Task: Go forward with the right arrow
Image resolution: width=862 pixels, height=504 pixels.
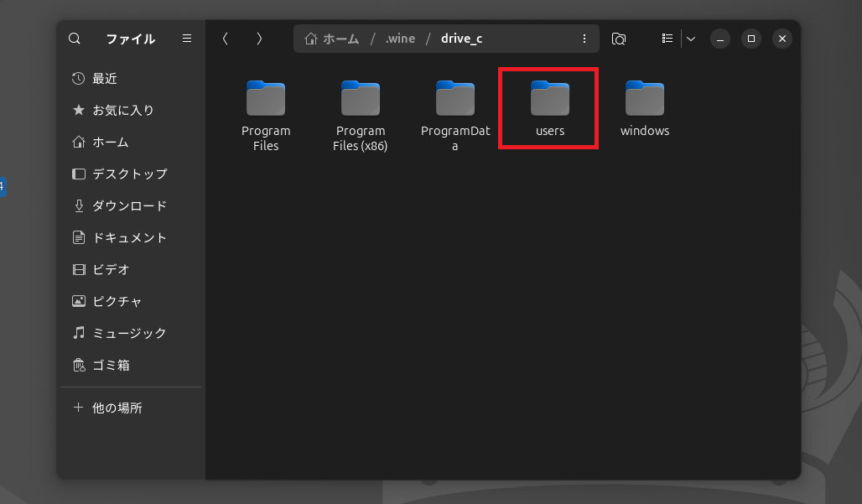Action: [x=259, y=39]
